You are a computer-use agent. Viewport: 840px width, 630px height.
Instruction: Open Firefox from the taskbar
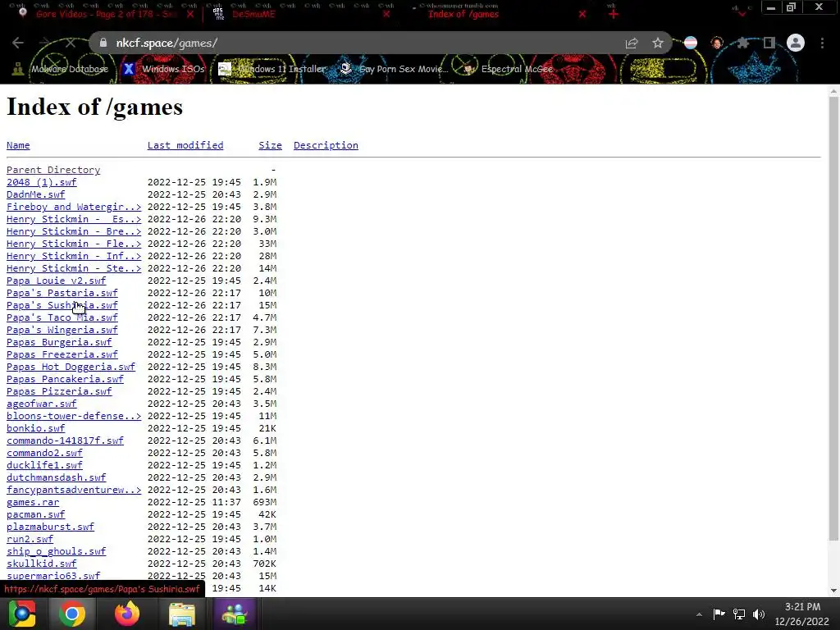[x=127, y=614]
